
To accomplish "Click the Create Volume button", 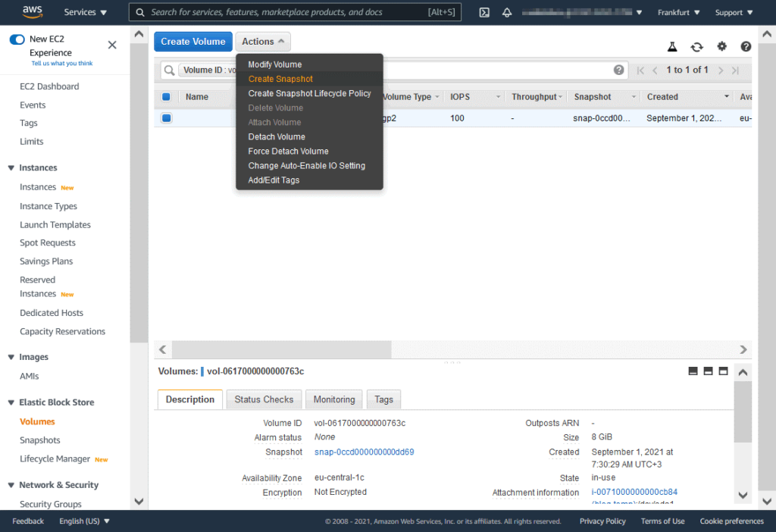I will 192,42.
